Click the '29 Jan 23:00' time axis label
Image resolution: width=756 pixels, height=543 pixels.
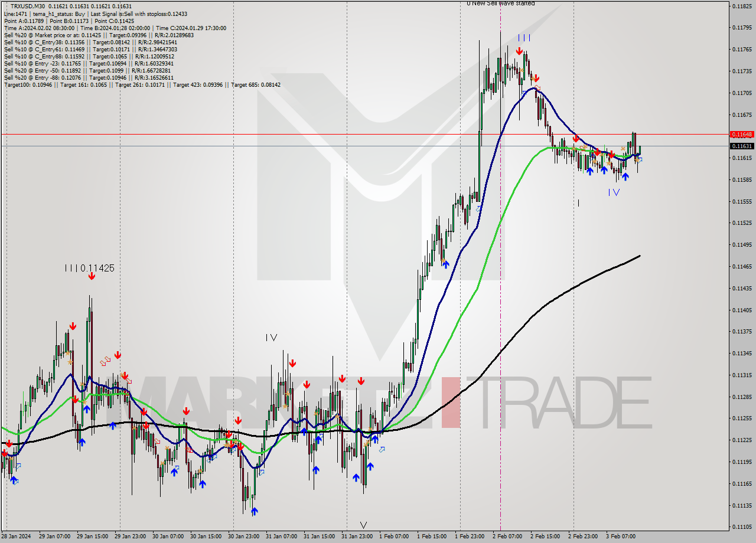[x=130, y=537]
